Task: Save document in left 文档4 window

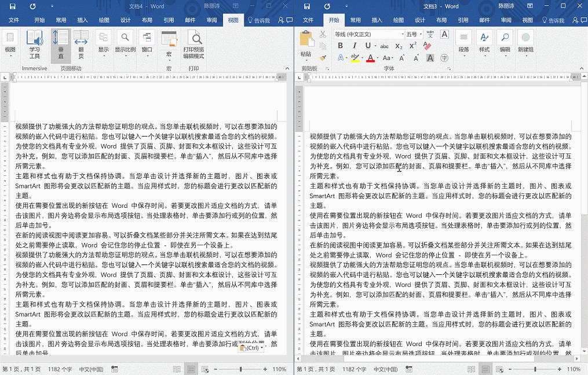Action: coord(12,6)
